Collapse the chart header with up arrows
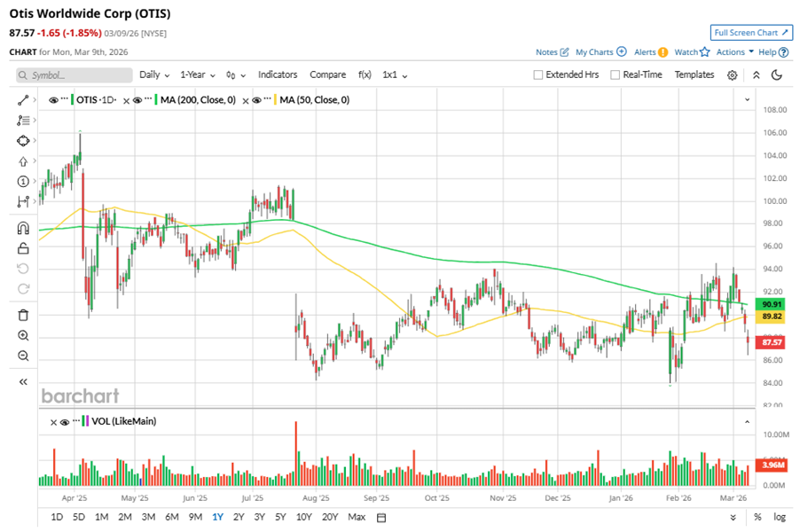 pyautogui.click(x=757, y=75)
